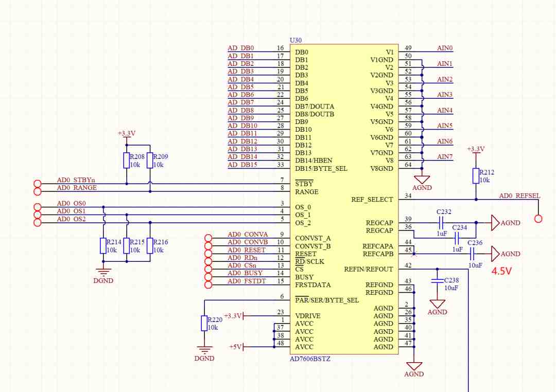
Task: Select the AGND symbol beneath capacitor C238
Action: tap(437, 307)
